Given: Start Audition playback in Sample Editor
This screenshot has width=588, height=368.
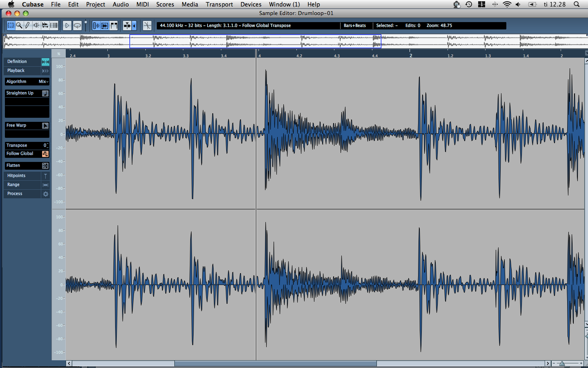Looking at the screenshot, I should click(x=67, y=25).
